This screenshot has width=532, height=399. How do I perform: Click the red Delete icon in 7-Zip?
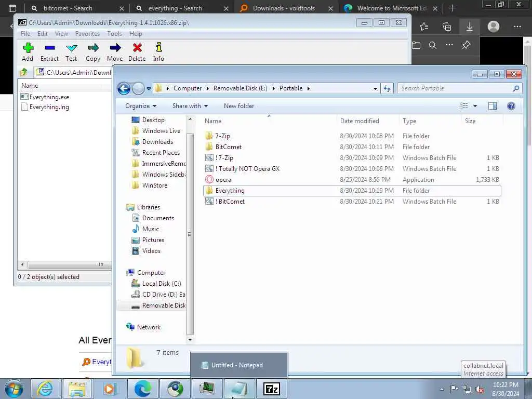(x=137, y=52)
